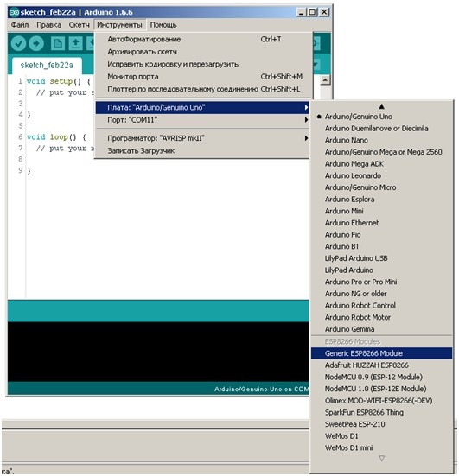Click the Upload arrow toolbar icon
459x476 pixels.
pyautogui.click(x=36, y=44)
